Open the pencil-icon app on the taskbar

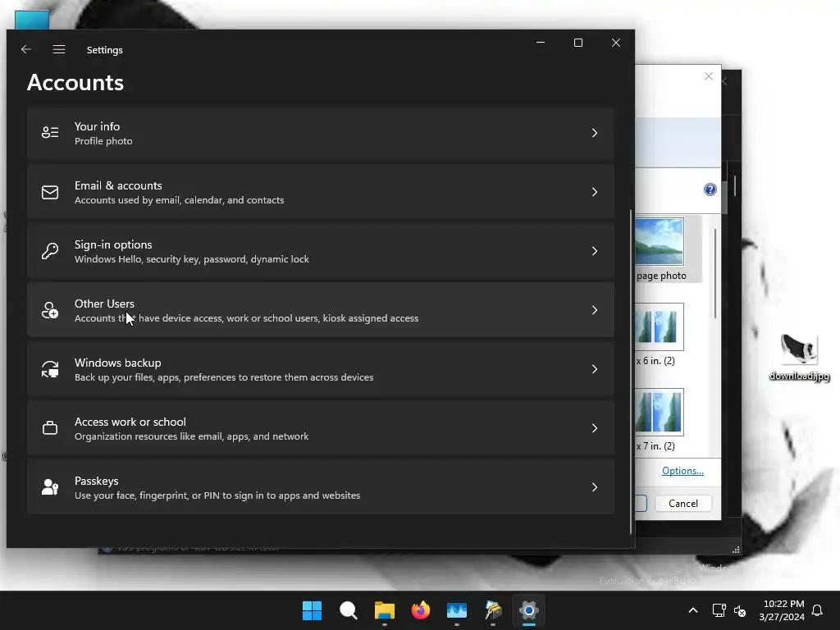click(493, 610)
